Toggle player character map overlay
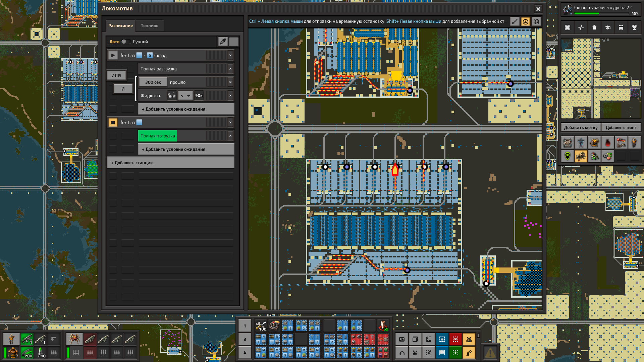Image resolution: width=644 pixels, height=362 pixels. click(x=635, y=143)
